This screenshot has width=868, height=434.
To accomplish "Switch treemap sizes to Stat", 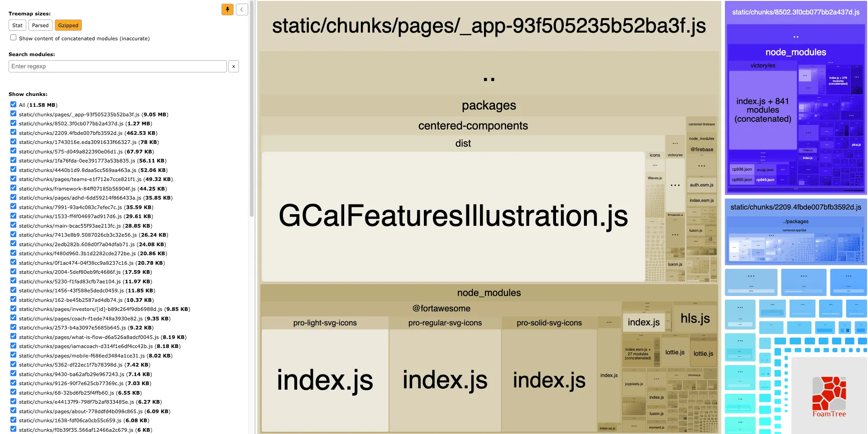I will coord(17,25).
